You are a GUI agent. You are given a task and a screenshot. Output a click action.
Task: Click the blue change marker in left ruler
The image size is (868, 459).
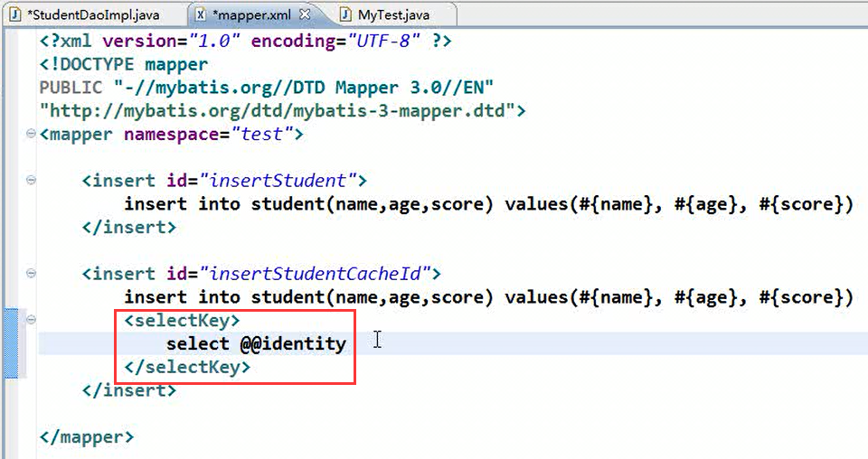tap(11, 343)
